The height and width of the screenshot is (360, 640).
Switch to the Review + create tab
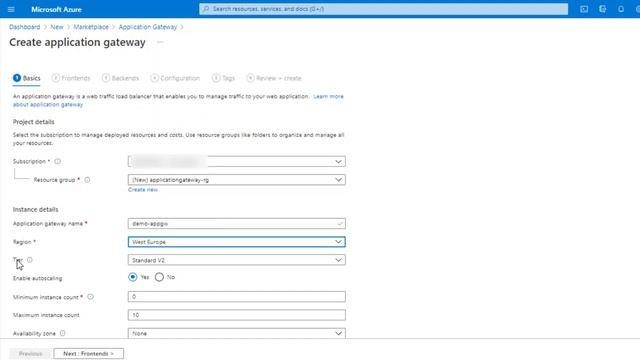pos(274,78)
